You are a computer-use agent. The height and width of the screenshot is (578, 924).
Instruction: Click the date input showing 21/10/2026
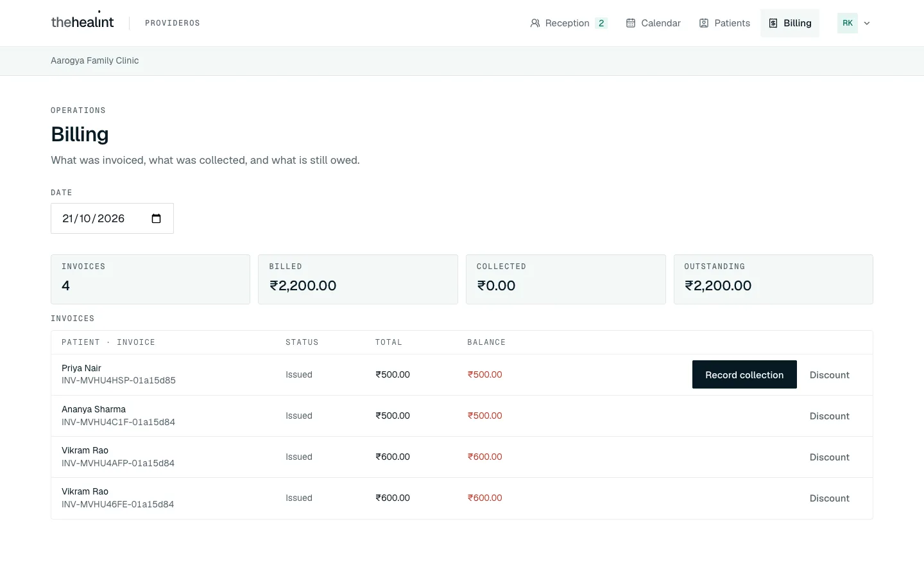[x=112, y=218]
